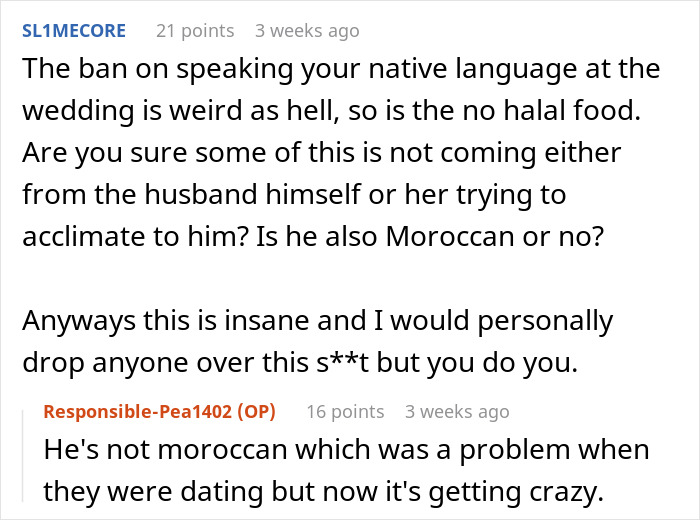
Task: Open Responsible-Pea1402's user profile
Action: tap(138, 412)
